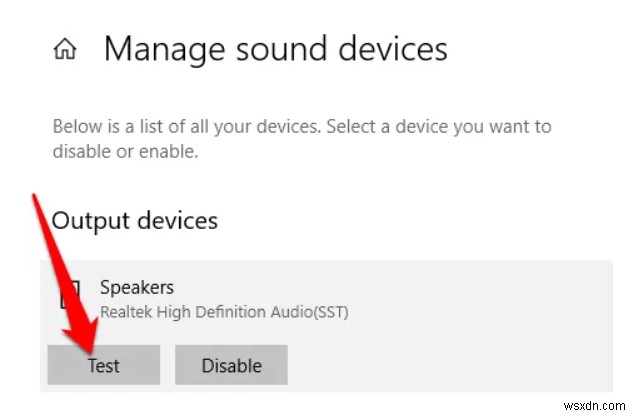Click the word 'Output' in the section heading
Image resolution: width=637 pixels, height=416 pixels.
coord(90,219)
